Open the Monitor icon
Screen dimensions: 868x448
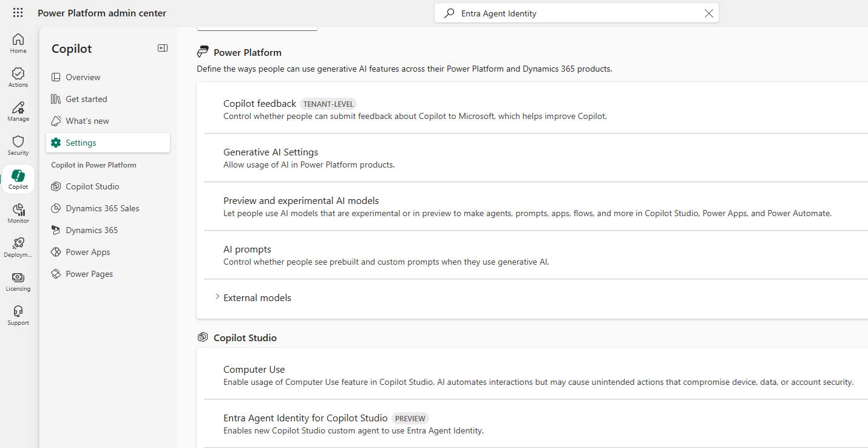(18, 211)
